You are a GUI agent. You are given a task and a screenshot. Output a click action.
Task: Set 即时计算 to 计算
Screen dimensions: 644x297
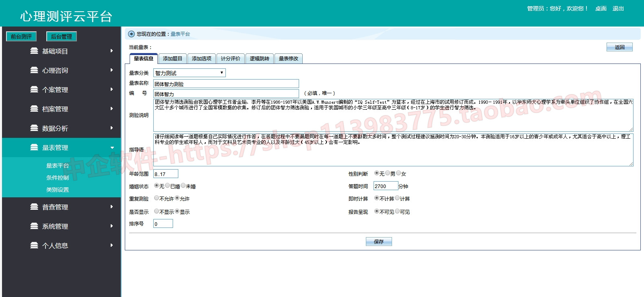[397, 198]
